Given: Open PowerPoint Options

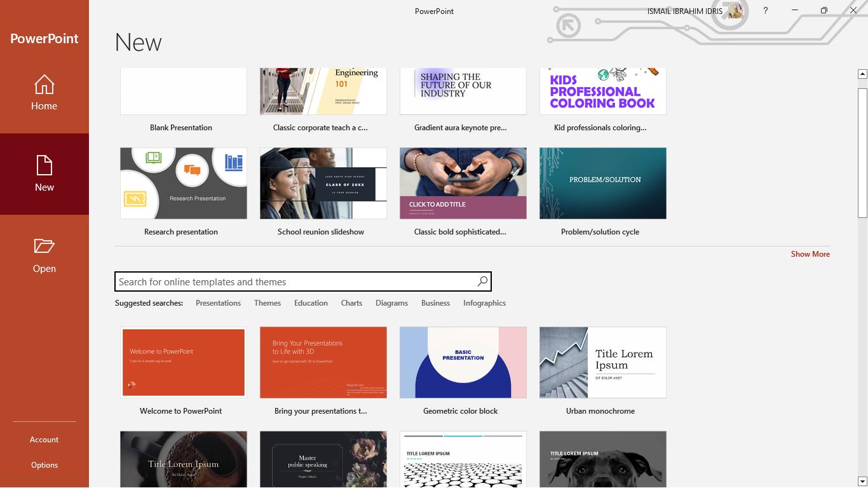Looking at the screenshot, I should (x=44, y=465).
